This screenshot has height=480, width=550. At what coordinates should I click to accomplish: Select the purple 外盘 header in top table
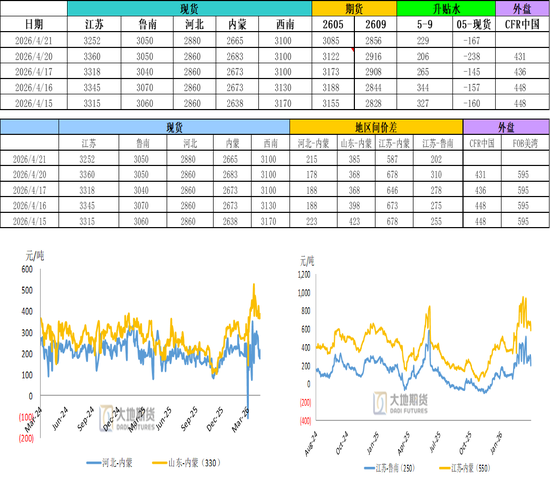(x=522, y=8)
